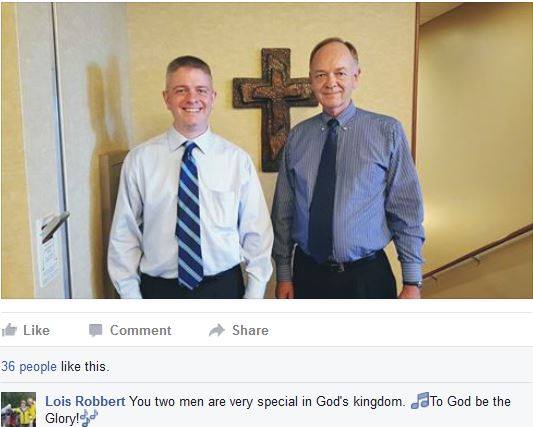
Task: Click the Comment speech bubble icon
Action: pos(96,330)
